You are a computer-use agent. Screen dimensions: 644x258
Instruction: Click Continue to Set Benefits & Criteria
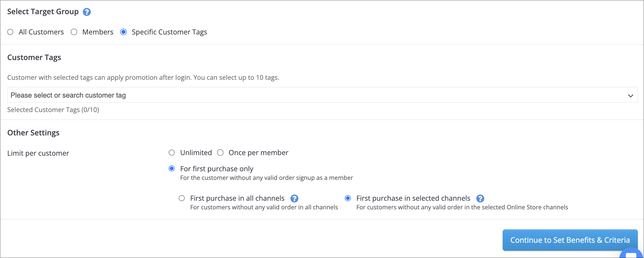[x=570, y=240]
